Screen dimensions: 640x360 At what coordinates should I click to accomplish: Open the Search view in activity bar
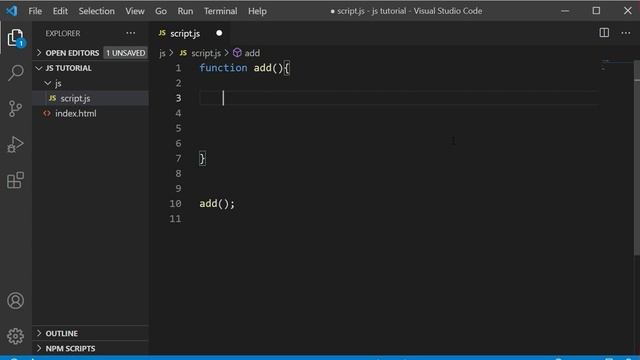16,73
